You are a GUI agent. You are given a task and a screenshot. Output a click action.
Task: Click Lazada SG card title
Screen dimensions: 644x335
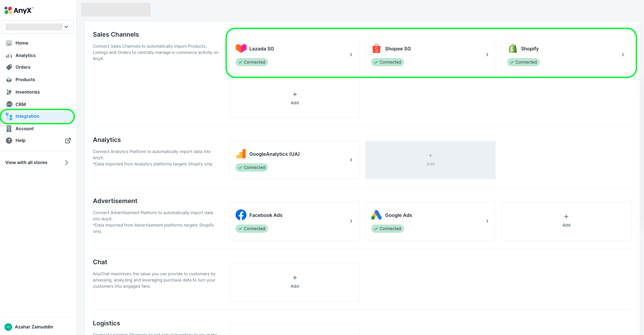[x=262, y=49]
